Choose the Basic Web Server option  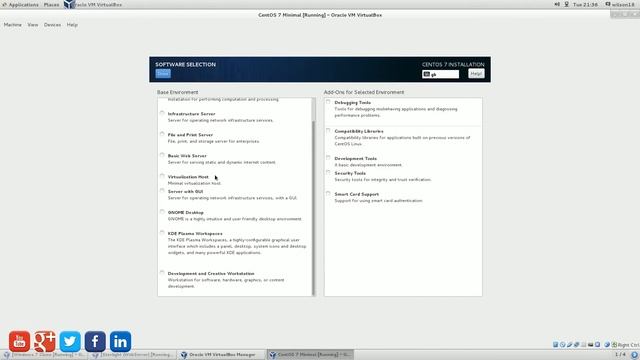pos(162,156)
